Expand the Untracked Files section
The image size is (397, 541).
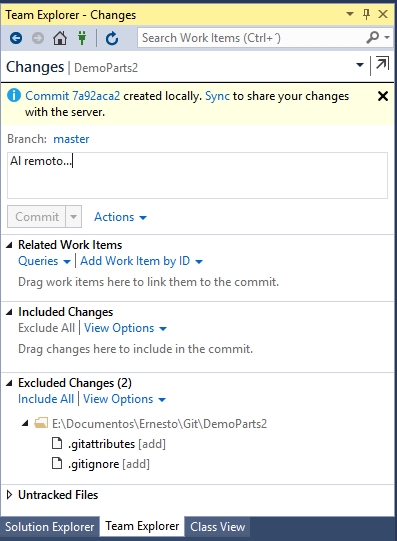(10, 495)
